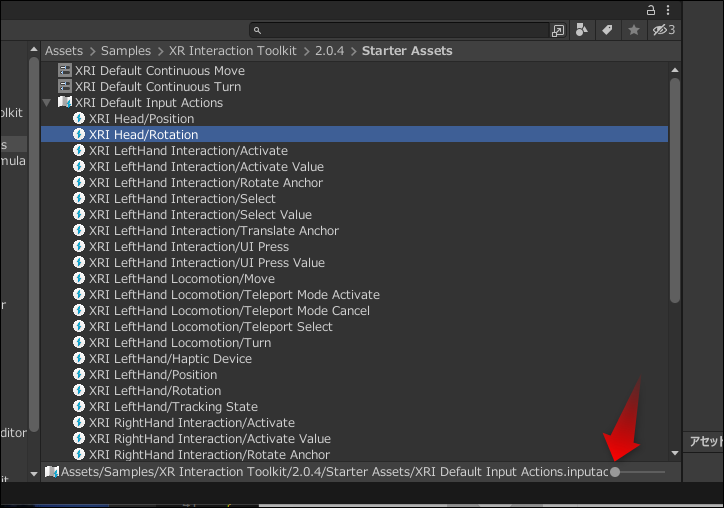Viewport: 724px width, 508px height.
Task: Collapse XRI Default Input Actions asset
Action: pos(47,103)
